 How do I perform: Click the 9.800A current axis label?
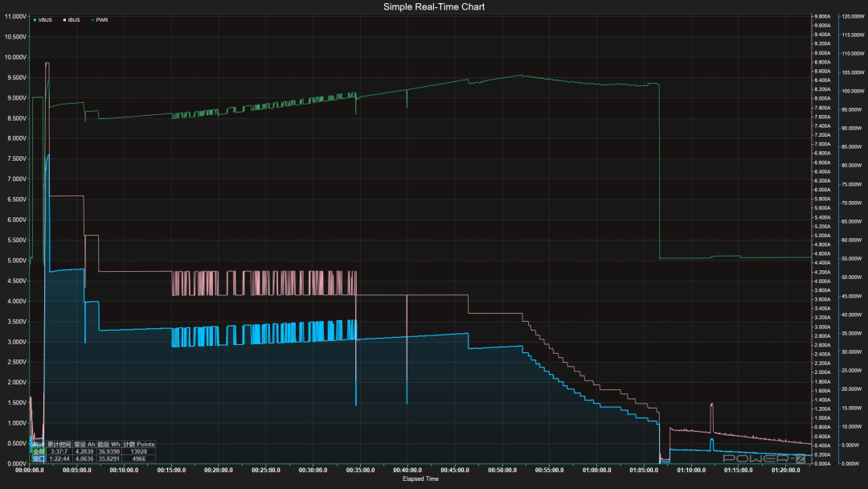822,17
